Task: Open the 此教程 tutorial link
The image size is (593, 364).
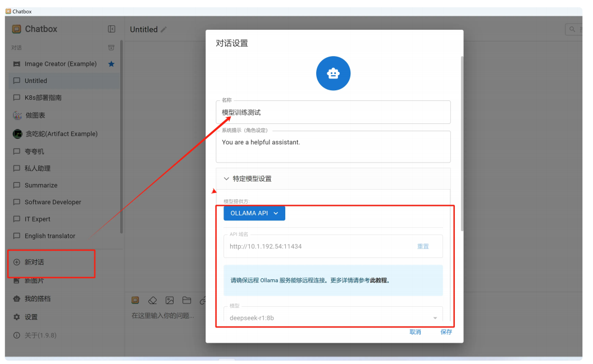Action: point(378,280)
